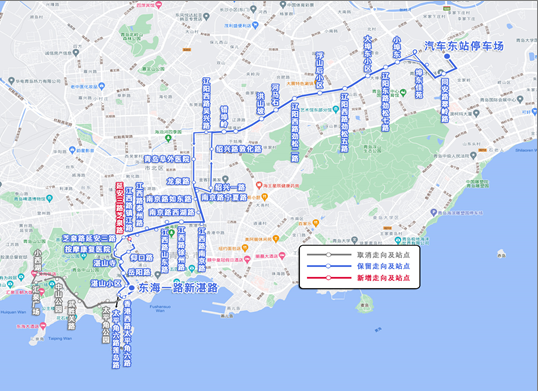Click the 汽车东站停车场 terminal dot
The width and height of the screenshot is (538, 391).
(x=447, y=56)
